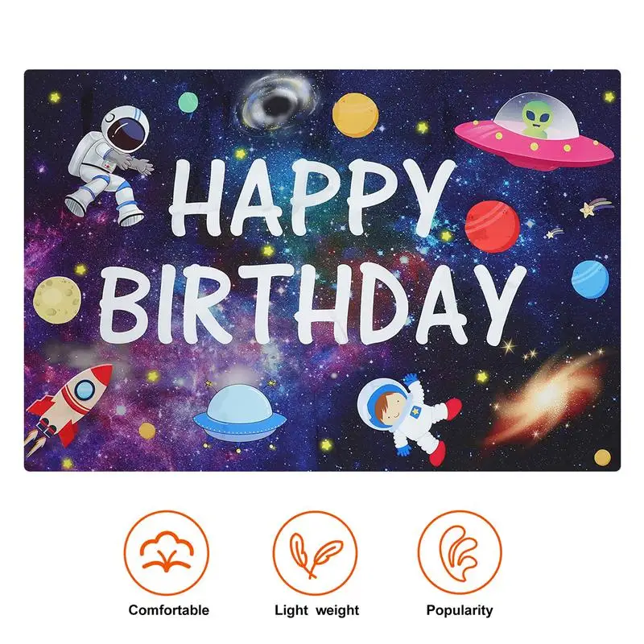
Task: Click the BIRTHDAY banner text
Action: [x=313, y=305]
